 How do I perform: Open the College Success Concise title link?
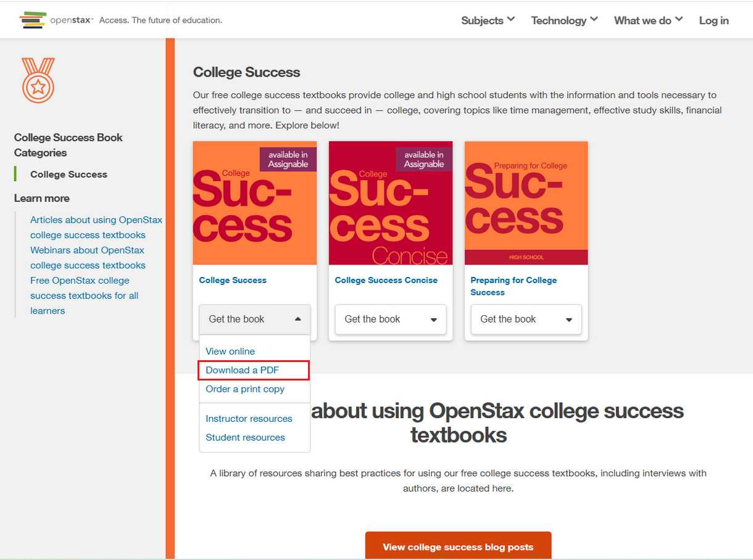(x=386, y=280)
